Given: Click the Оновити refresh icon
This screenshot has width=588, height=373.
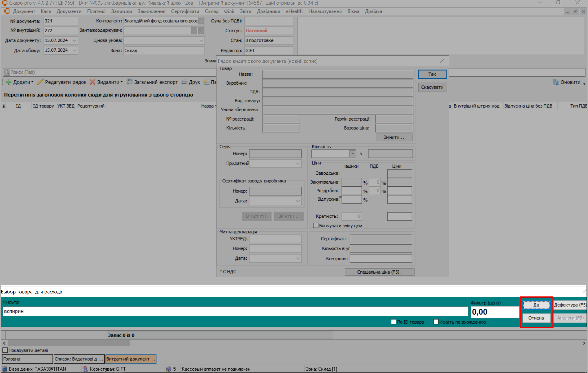Looking at the screenshot, I should click(x=555, y=82).
